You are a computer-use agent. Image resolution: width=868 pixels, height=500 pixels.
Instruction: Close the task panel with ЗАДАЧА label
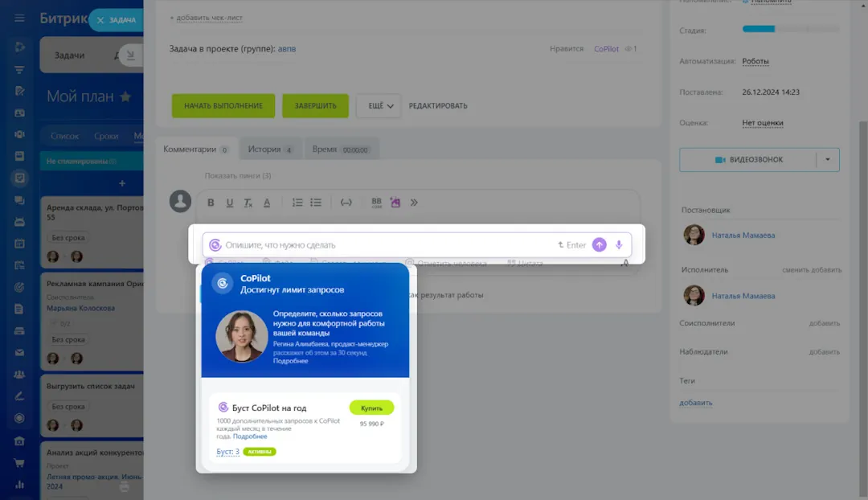[100, 20]
